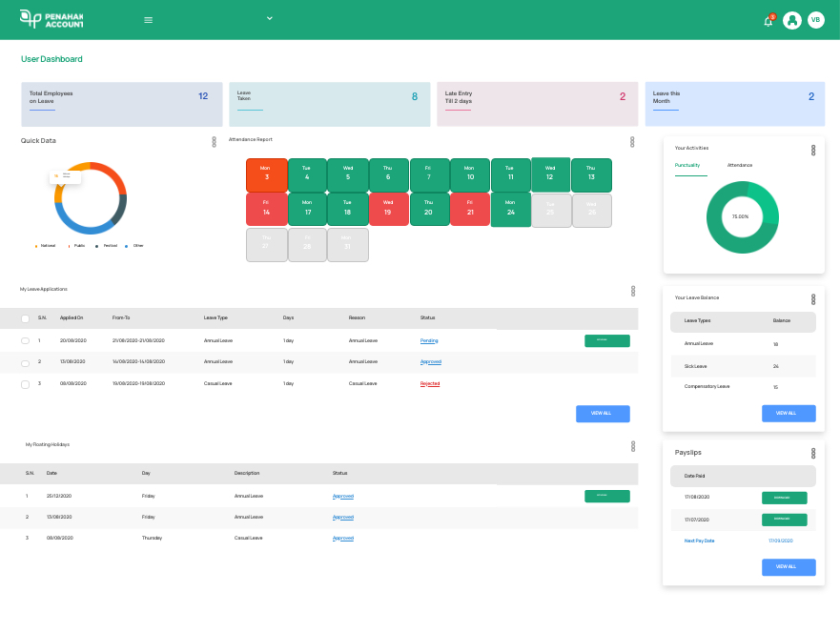Select the Punctuality tab
840x633 pixels.
687,165
